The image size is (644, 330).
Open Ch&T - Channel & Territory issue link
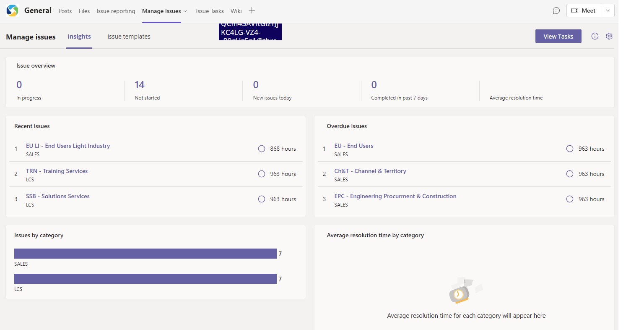[x=370, y=171]
